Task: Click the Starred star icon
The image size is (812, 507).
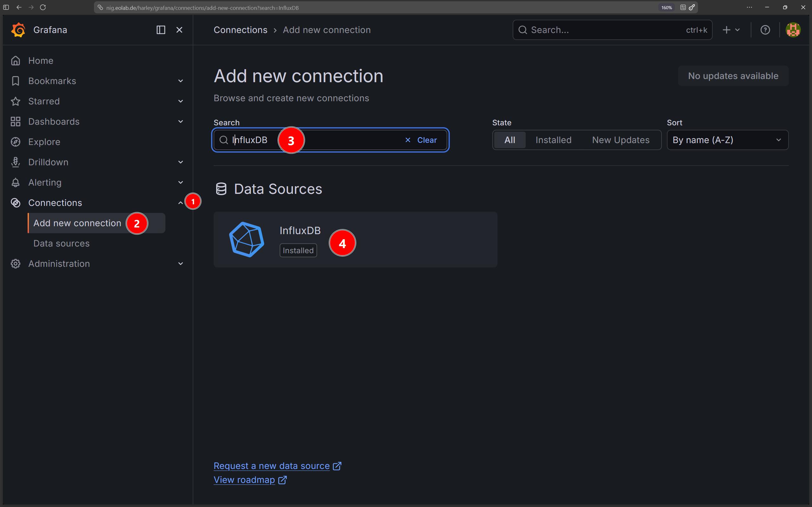Action: [16, 101]
